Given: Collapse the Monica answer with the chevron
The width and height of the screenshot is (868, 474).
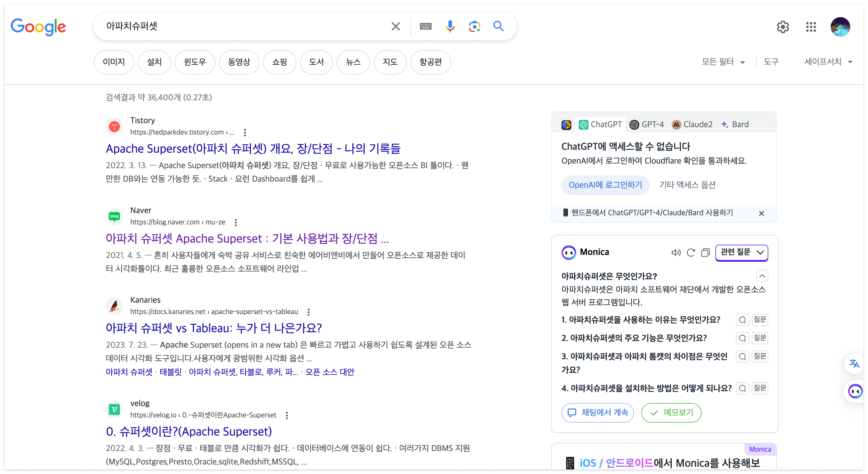Looking at the screenshot, I should coord(762,276).
